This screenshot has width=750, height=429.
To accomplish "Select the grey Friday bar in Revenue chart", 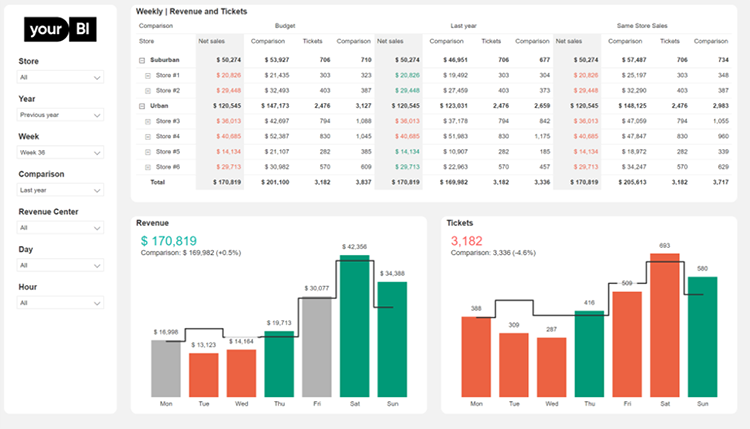I will pos(316,347).
